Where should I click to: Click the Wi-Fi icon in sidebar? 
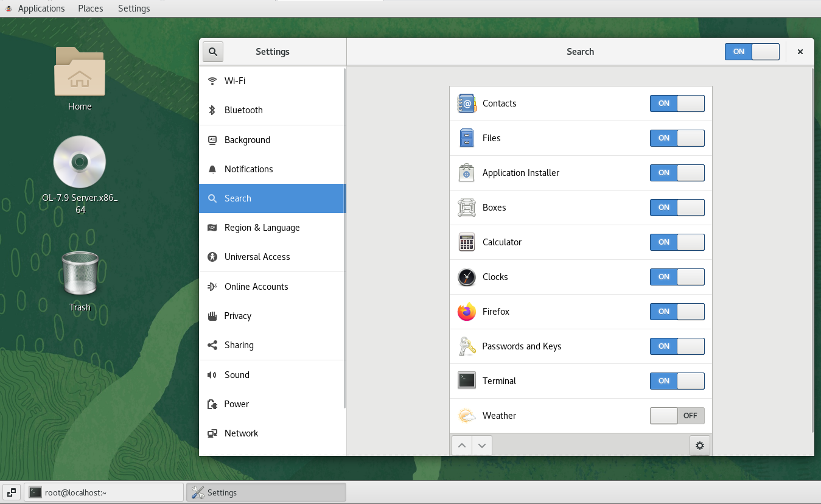pos(212,81)
